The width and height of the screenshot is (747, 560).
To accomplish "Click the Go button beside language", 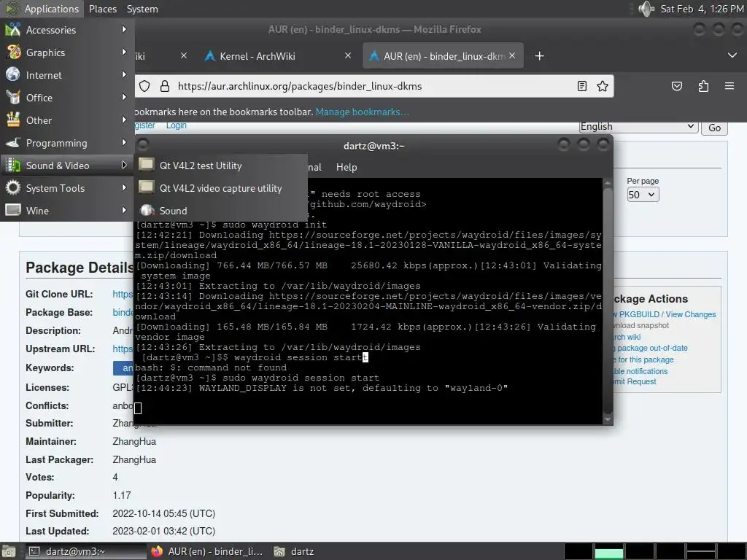I will coord(715,128).
